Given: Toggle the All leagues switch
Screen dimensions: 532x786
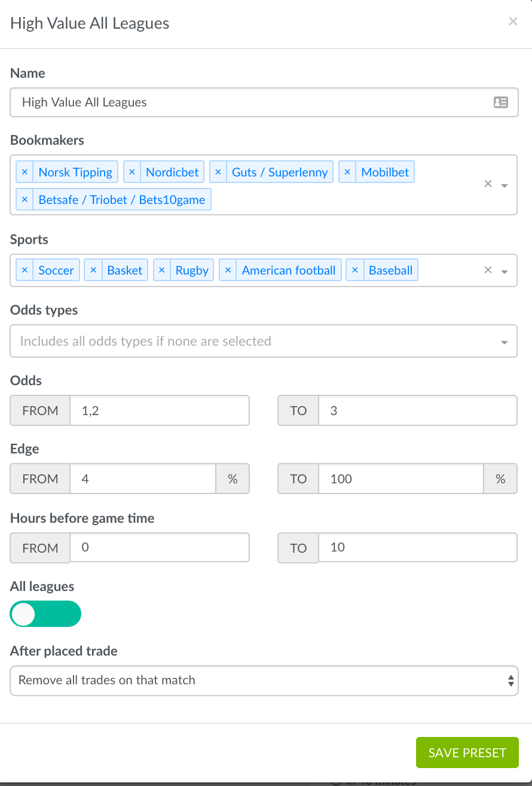Looking at the screenshot, I should pyautogui.click(x=45, y=614).
